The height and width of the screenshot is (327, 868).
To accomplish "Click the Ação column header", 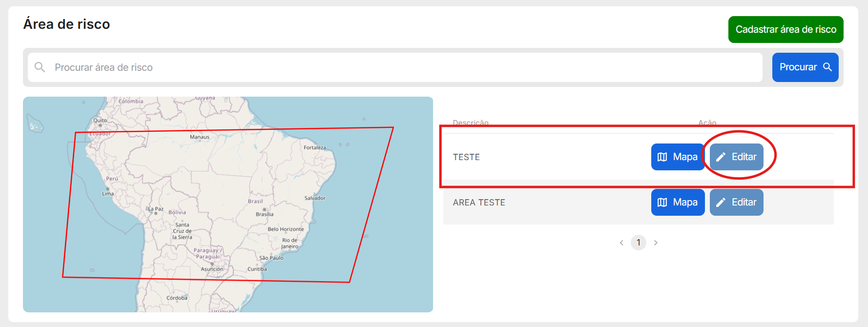I will pos(707,123).
